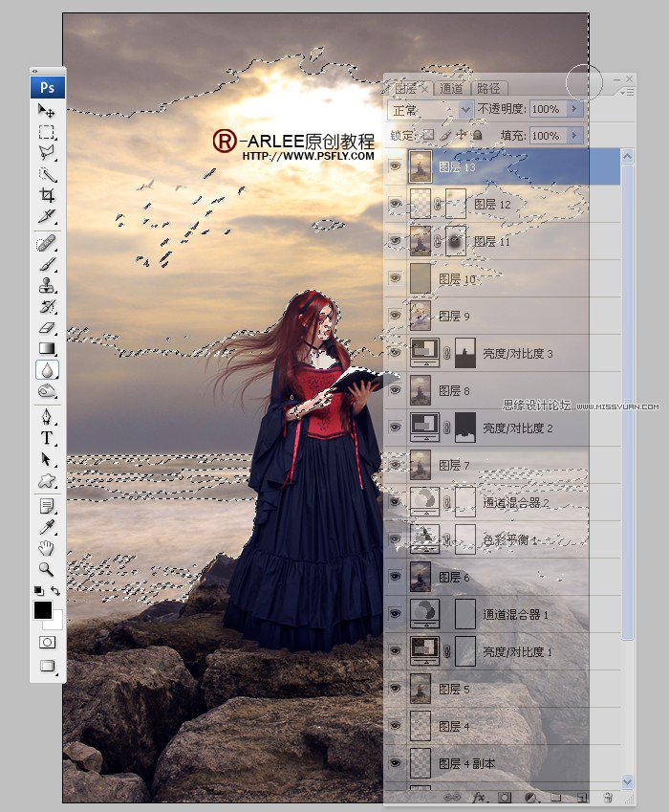The height and width of the screenshot is (812, 669).
Task: Select the Type tool
Action: pyautogui.click(x=47, y=438)
